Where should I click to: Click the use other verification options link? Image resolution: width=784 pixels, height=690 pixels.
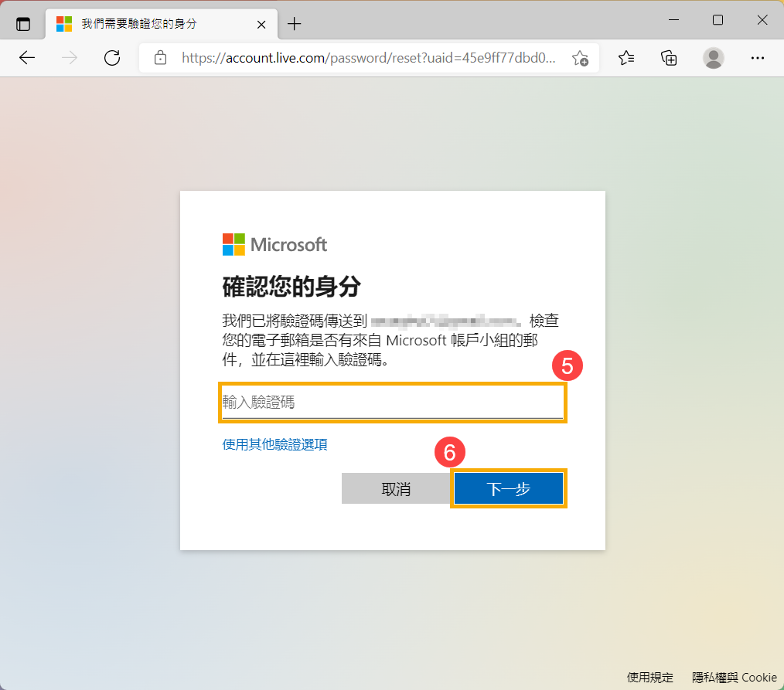(275, 444)
